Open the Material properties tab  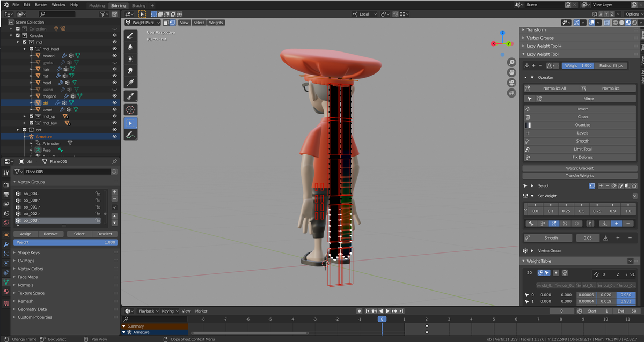pos(6,292)
